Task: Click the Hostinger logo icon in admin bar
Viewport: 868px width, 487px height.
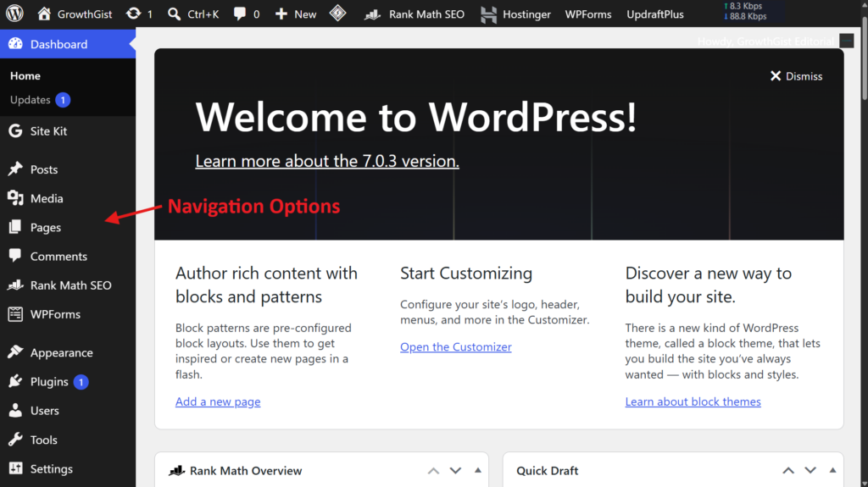Action: 488,14
